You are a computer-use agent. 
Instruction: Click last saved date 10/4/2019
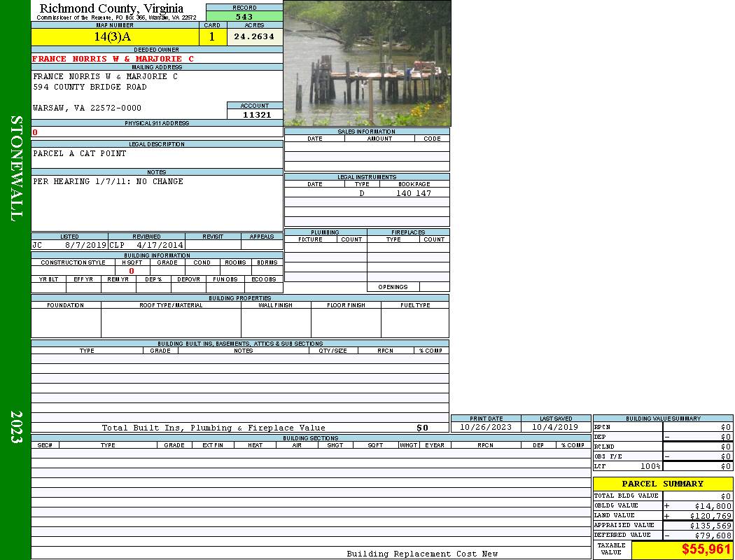556,428
